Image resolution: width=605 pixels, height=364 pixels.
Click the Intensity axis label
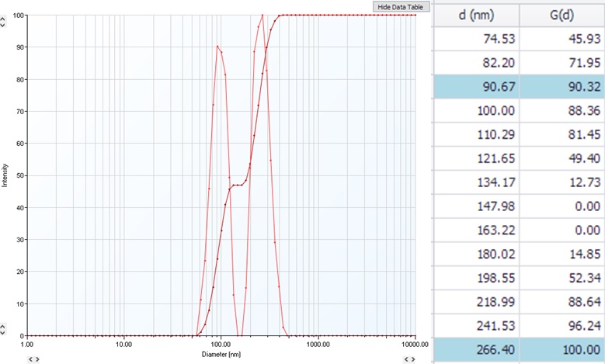pos(6,175)
